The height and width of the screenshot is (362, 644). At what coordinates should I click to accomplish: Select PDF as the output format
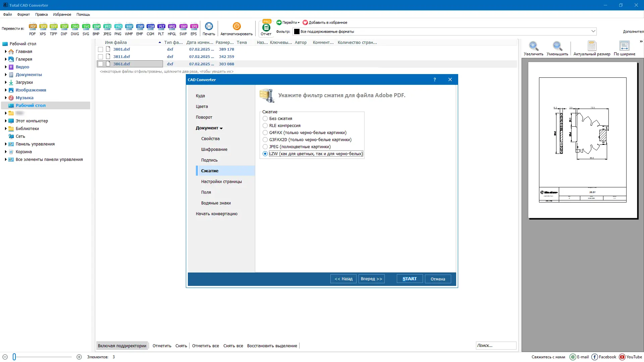click(33, 26)
